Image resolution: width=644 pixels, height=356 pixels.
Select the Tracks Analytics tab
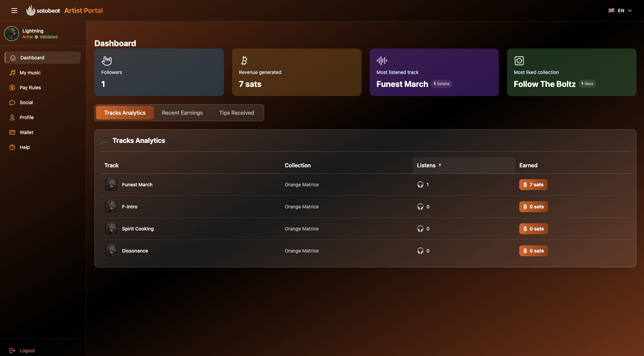point(124,113)
